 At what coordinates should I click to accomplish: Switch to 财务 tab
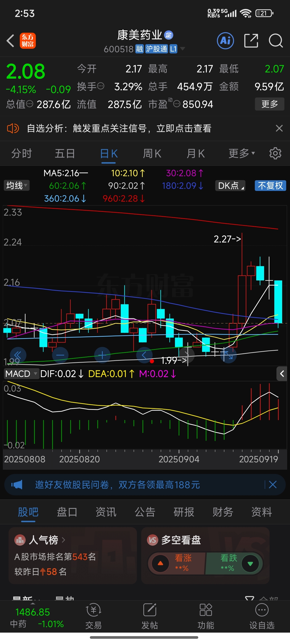223,512
